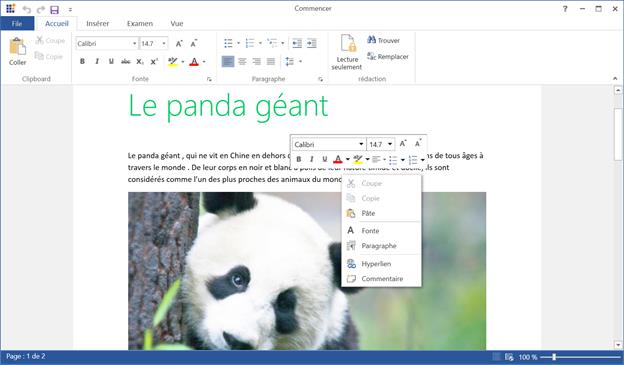Click the zoom slider handle in the status bar
This screenshot has height=365, width=624.
point(554,357)
